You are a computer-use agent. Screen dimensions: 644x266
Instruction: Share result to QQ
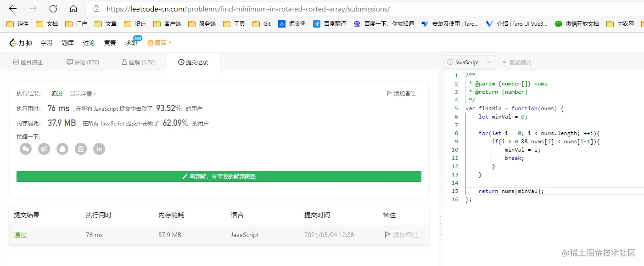point(62,149)
